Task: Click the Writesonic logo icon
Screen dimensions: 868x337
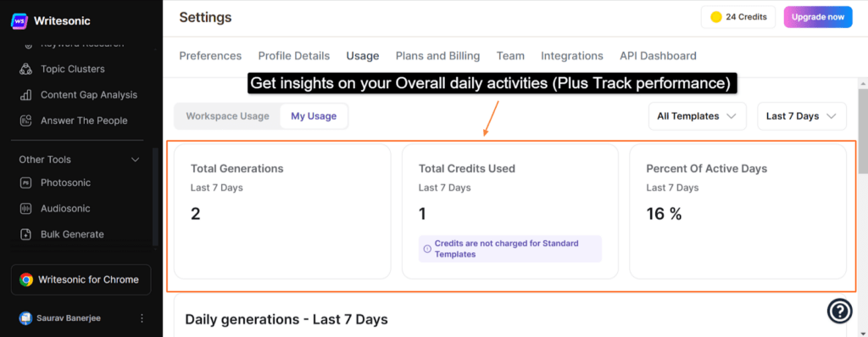Action: point(19,21)
